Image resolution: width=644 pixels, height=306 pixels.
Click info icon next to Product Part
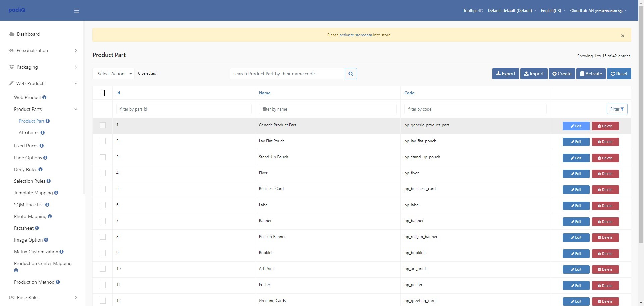(48, 121)
